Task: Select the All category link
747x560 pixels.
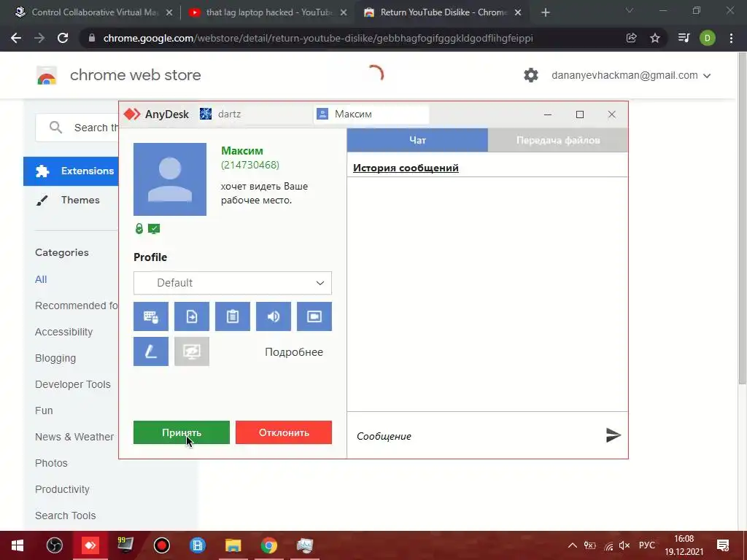Action: (x=41, y=279)
